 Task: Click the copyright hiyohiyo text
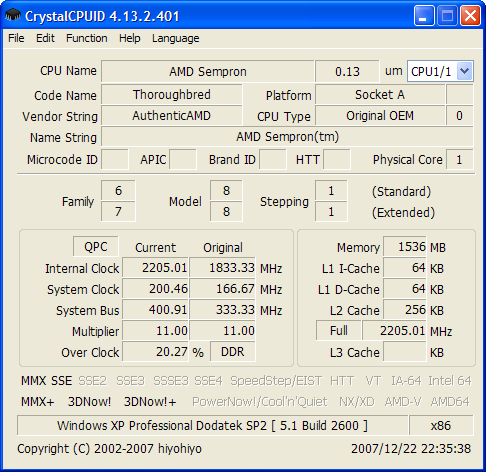(109, 449)
